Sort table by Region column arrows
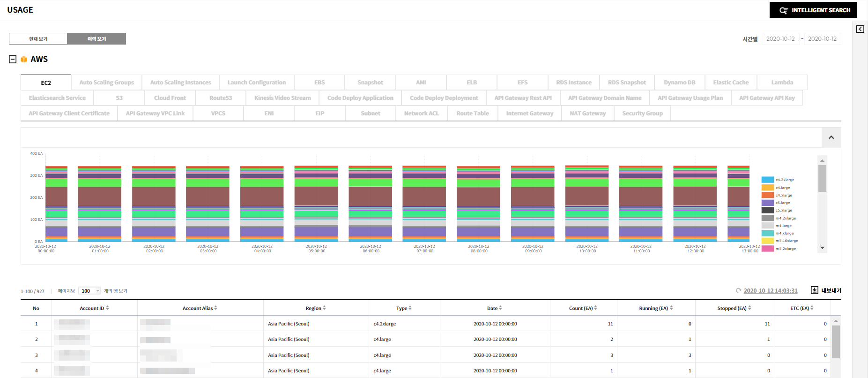The image size is (868, 378). point(324,308)
